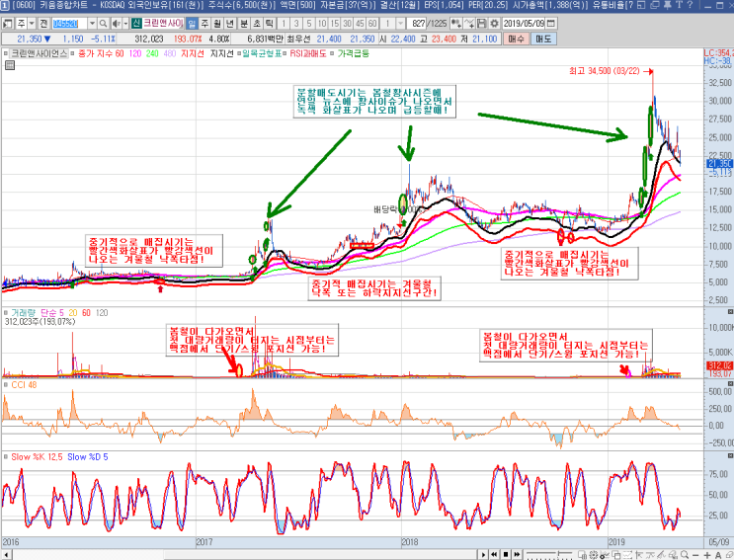The width and height of the screenshot is (734, 560).
Task: Click the magnifier zoom icon in bottom toolbar
Action: pos(685,555)
